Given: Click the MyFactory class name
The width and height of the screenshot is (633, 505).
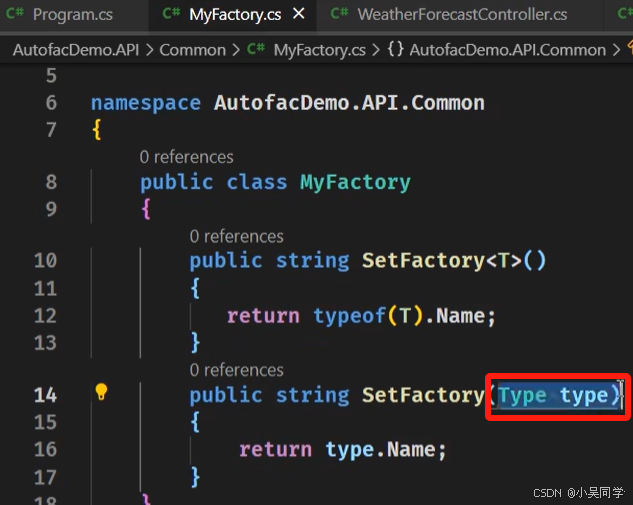Looking at the screenshot, I should click(355, 182).
